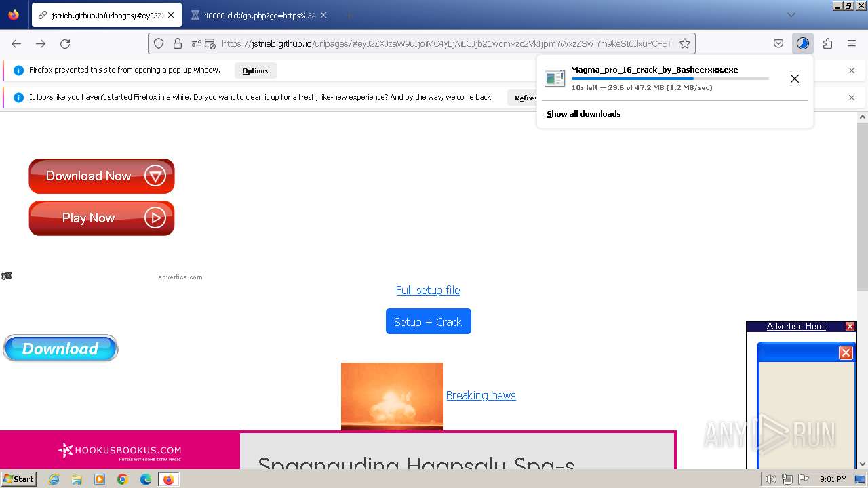This screenshot has height=488, width=868.
Task: Open the Breaking news explosion thumbnail
Action: (x=392, y=396)
